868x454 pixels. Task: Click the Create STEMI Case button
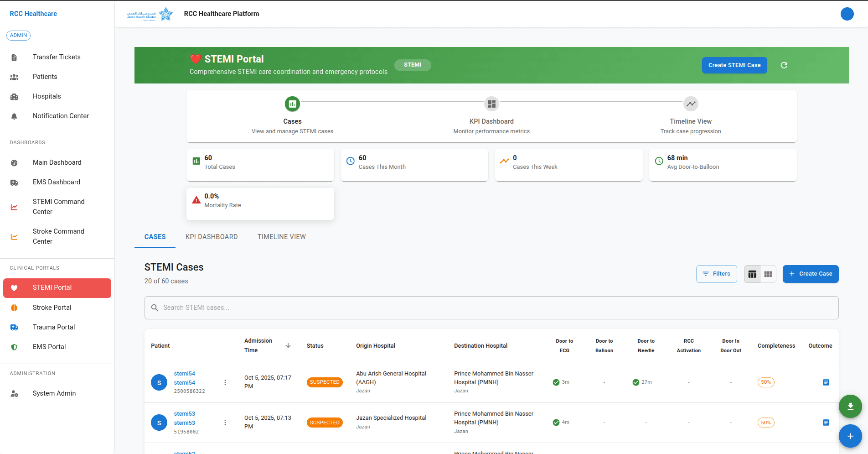coord(734,65)
